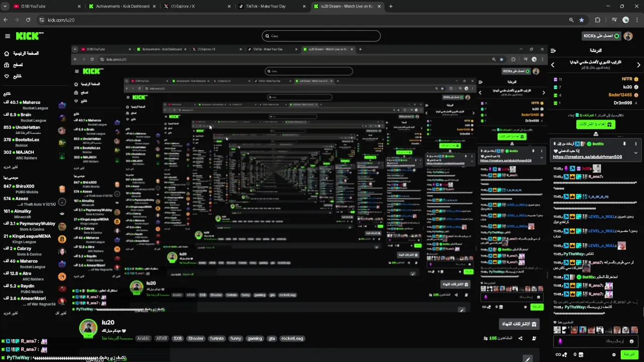The height and width of the screenshot is (362, 644).
Task: Switch to the Achievements - Kick Dashboard tab
Action: pyautogui.click(x=123, y=6)
